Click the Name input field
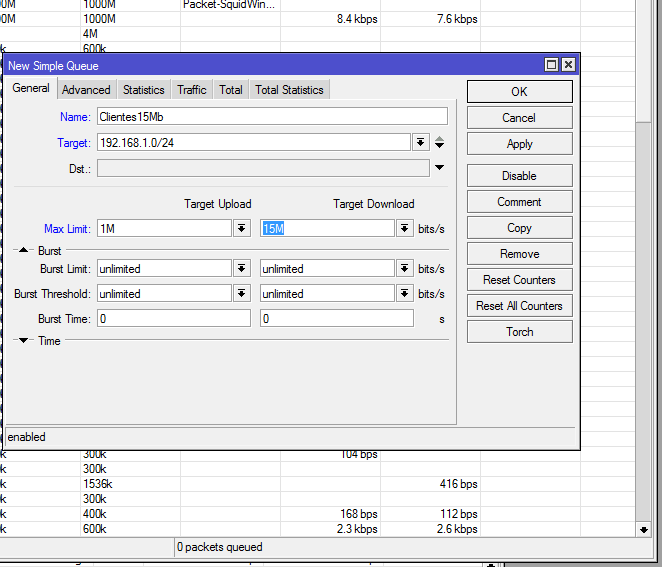 click(x=271, y=117)
